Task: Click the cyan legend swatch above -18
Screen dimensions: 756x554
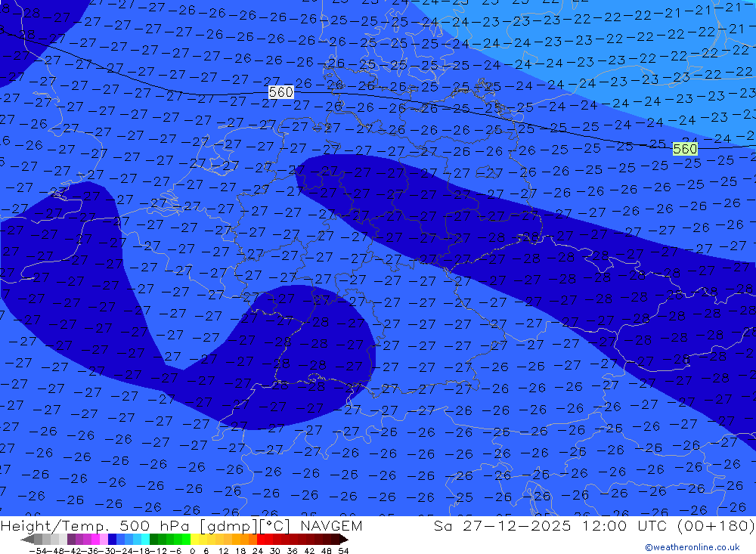Action: 145,539
